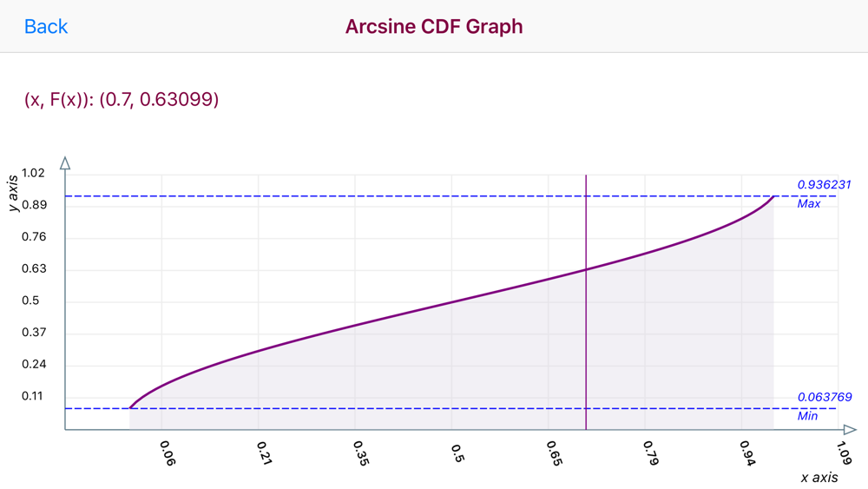
Task: Click the 0.06 x-axis tick label
Action: coord(168,453)
